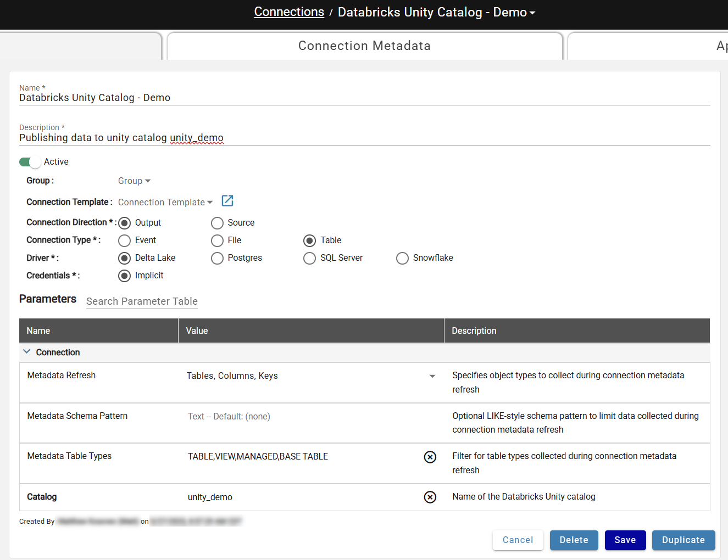Viewport: 728px width, 560px height.
Task: Choose File as the connection type
Action: pyautogui.click(x=217, y=240)
